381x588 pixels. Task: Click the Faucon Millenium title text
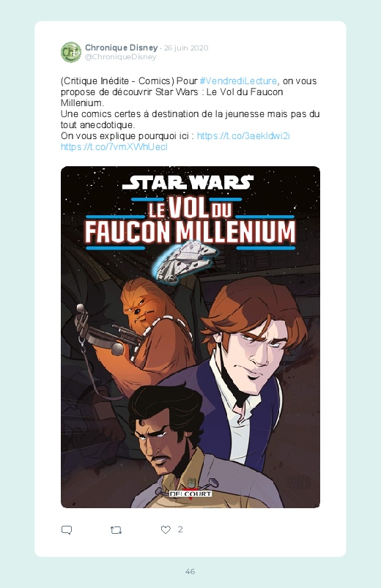click(190, 233)
